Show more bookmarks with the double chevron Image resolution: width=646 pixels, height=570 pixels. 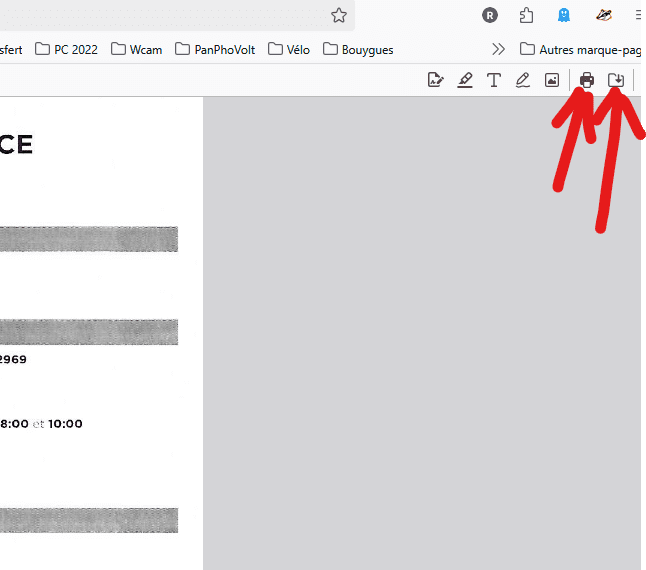coord(498,49)
